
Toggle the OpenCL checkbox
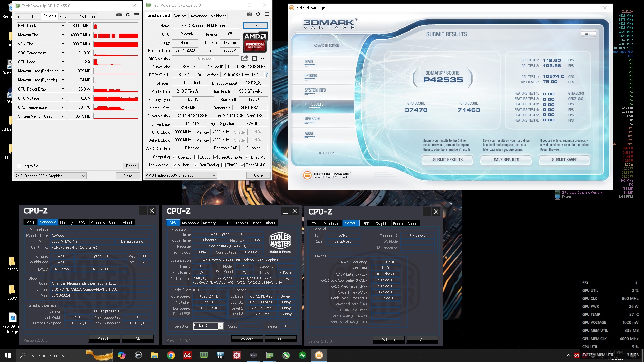tap(175, 157)
